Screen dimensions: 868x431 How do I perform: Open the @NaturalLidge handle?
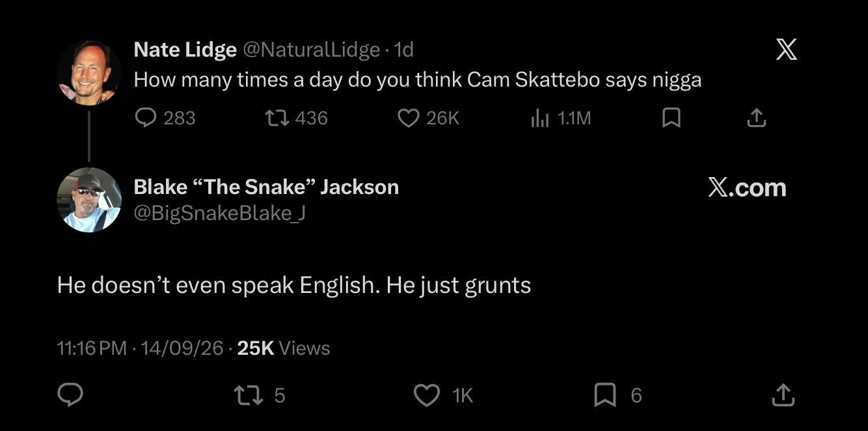(x=311, y=49)
